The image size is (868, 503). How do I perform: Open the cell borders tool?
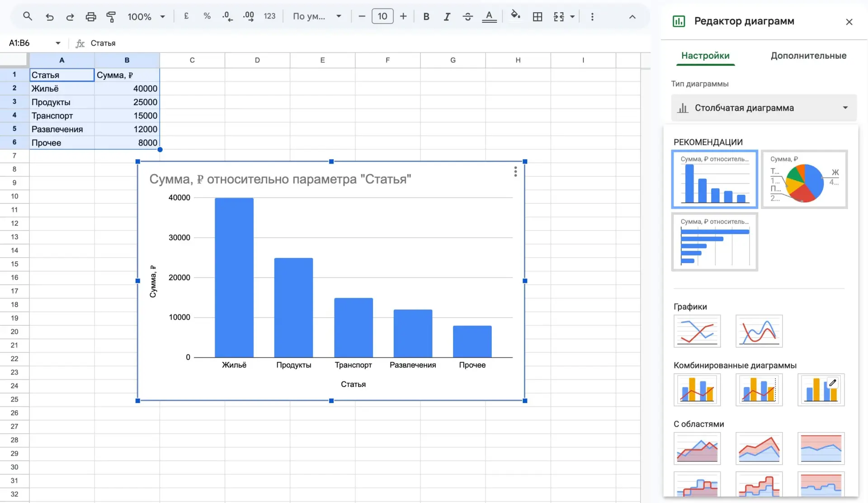[538, 17]
